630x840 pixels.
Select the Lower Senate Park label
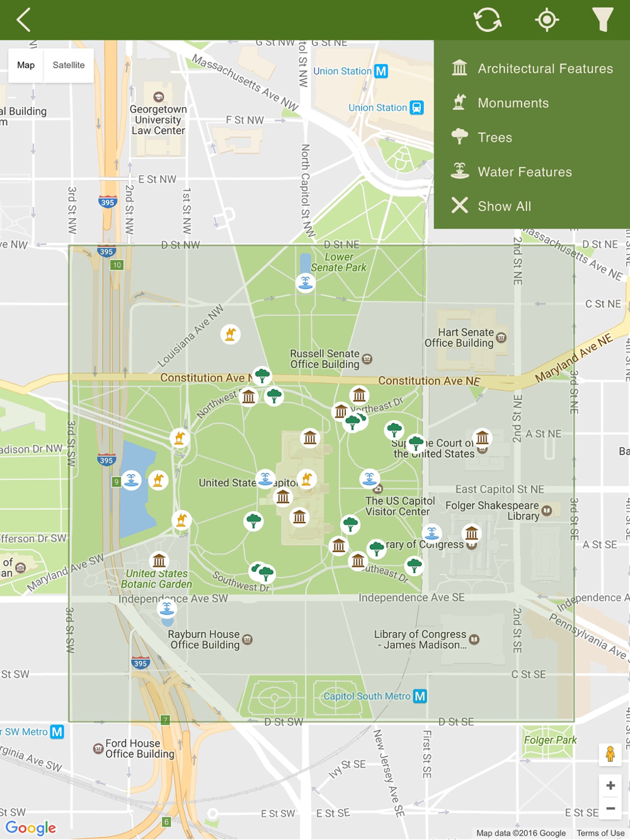click(x=339, y=262)
